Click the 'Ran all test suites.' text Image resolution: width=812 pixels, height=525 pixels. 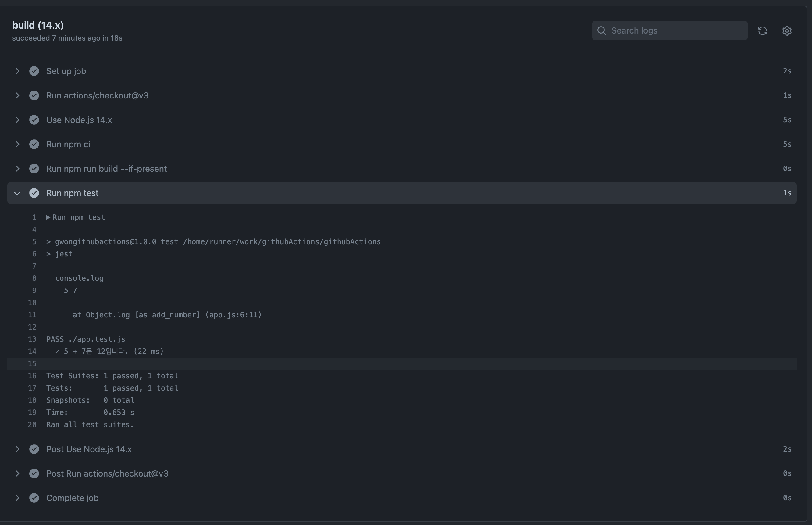click(90, 425)
